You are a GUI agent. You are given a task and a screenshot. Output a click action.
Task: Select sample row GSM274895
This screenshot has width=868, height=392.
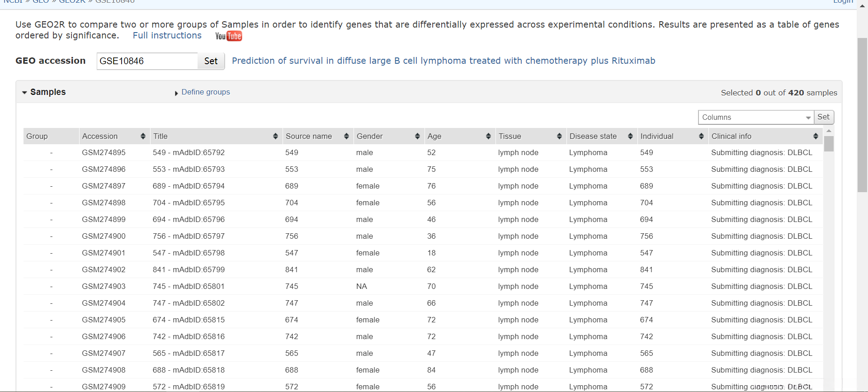tap(104, 153)
